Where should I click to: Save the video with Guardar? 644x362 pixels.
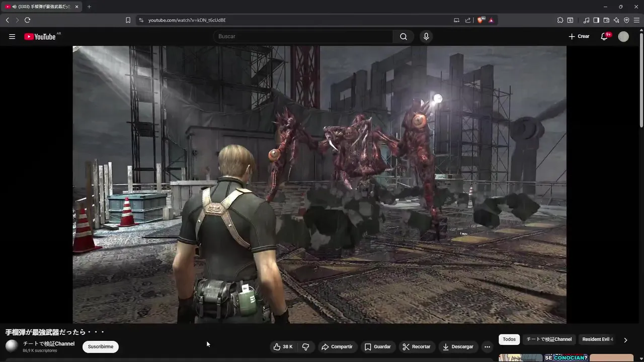[x=377, y=346]
